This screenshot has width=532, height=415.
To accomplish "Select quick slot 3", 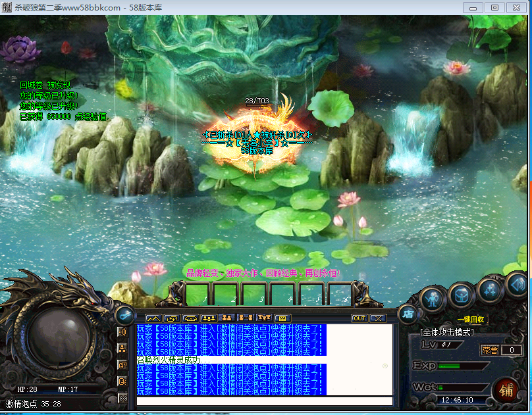I will tap(253, 293).
